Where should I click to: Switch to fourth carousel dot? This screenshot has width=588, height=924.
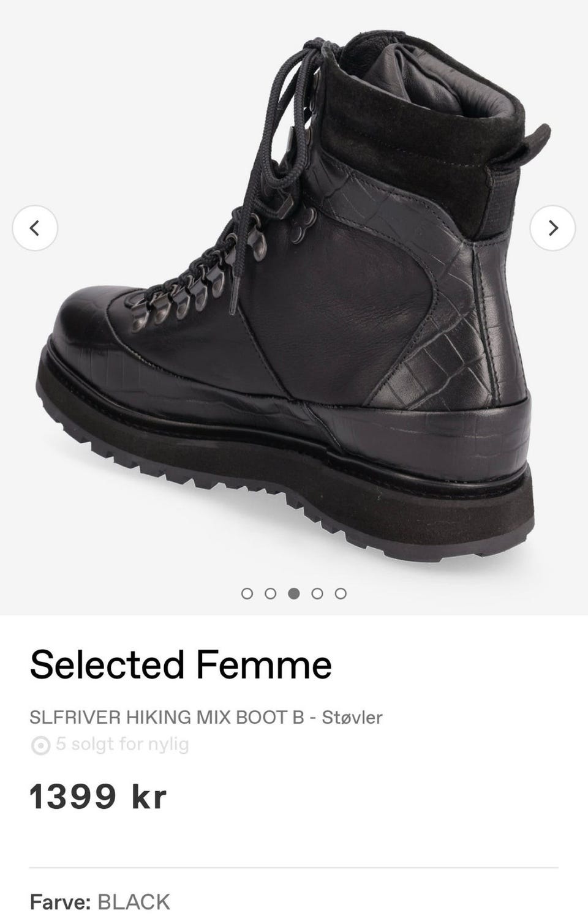click(x=317, y=593)
